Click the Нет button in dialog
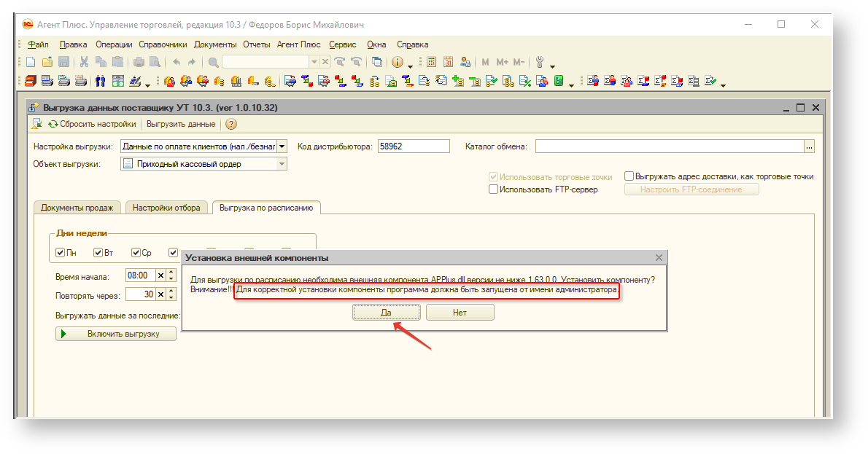This screenshot has width=868, height=454. point(460,313)
